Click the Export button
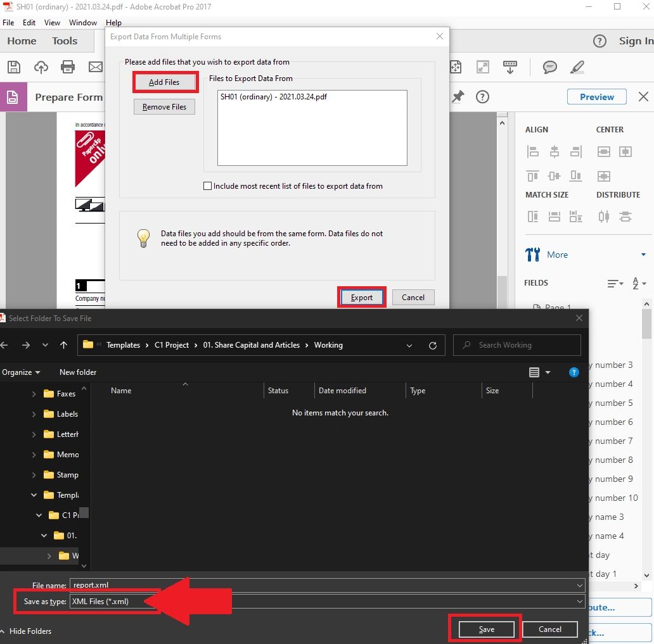Viewport: 654px width, 644px height. click(362, 297)
